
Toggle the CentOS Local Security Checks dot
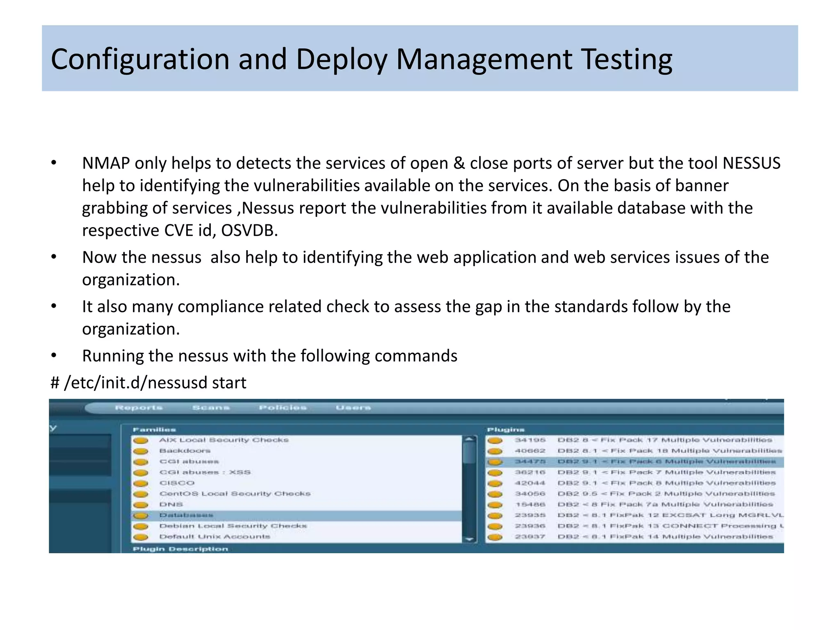(x=141, y=494)
